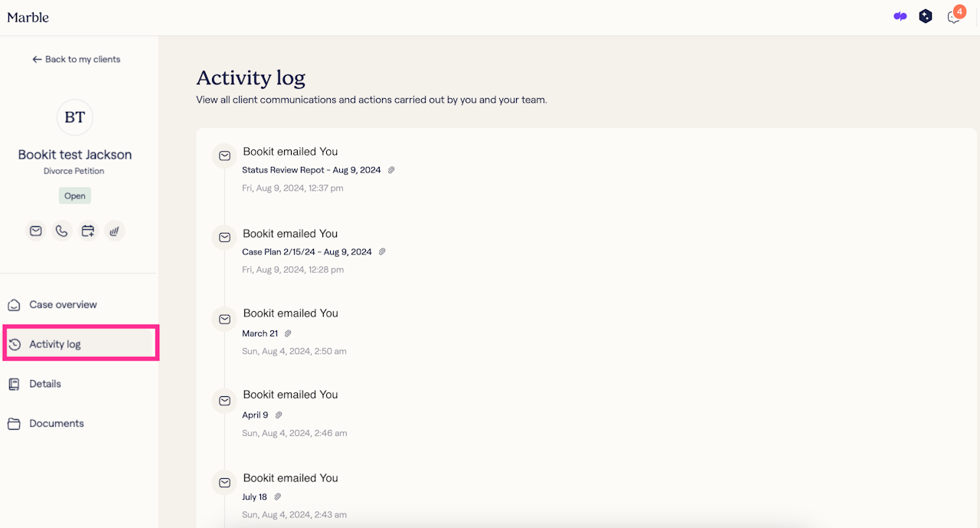The image size is (980, 528).
Task: Click the Marble logo
Action: point(28,17)
